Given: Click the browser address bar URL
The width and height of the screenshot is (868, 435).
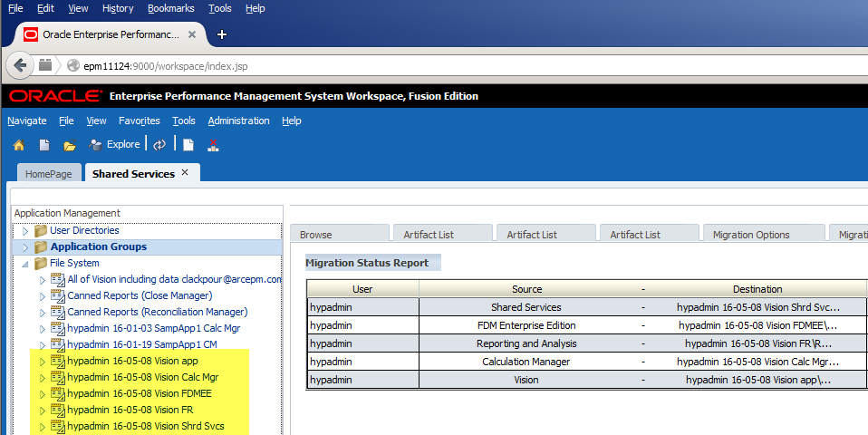Looking at the screenshot, I should [166, 66].
